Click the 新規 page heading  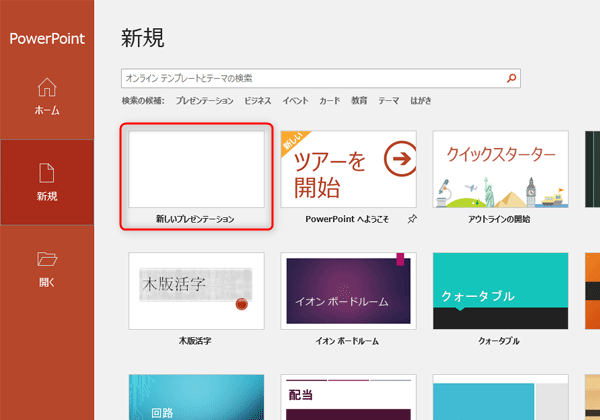(x=143, y=38)
